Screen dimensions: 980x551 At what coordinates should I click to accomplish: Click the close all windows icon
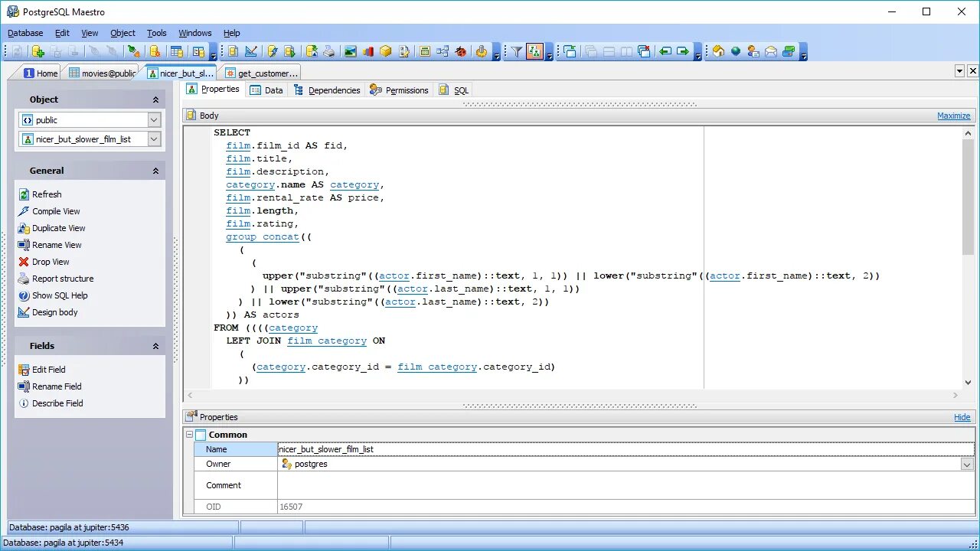coord(644,51)
